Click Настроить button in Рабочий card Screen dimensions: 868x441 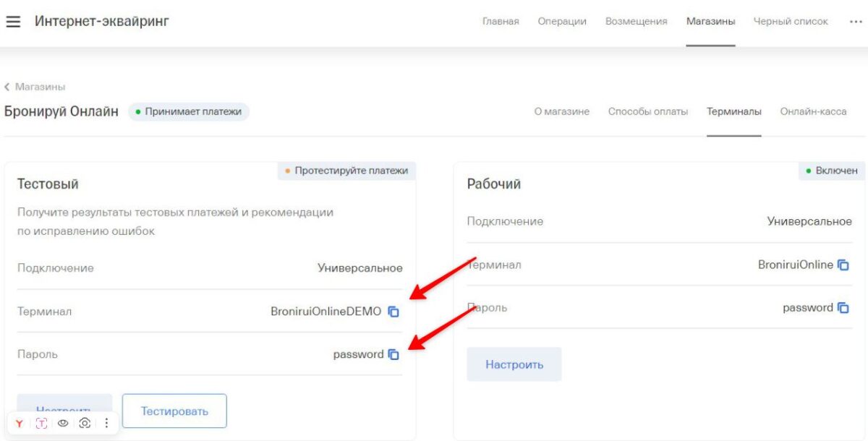[x=514, y=364]
